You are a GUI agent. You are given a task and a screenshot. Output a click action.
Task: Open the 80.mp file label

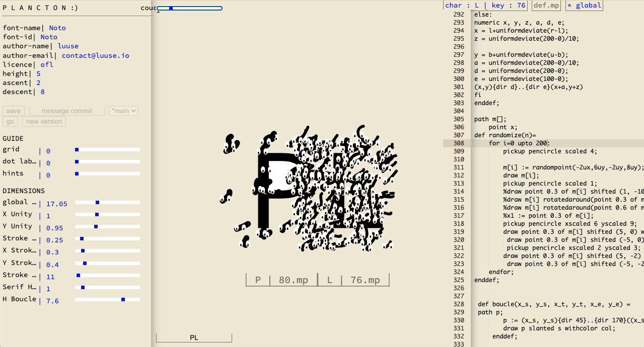(293, 280)
